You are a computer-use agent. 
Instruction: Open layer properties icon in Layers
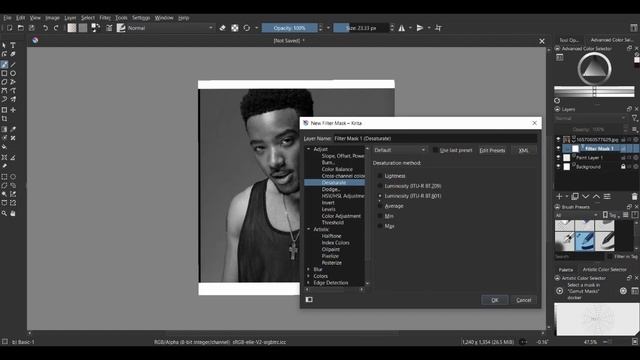tap(607, 196)
